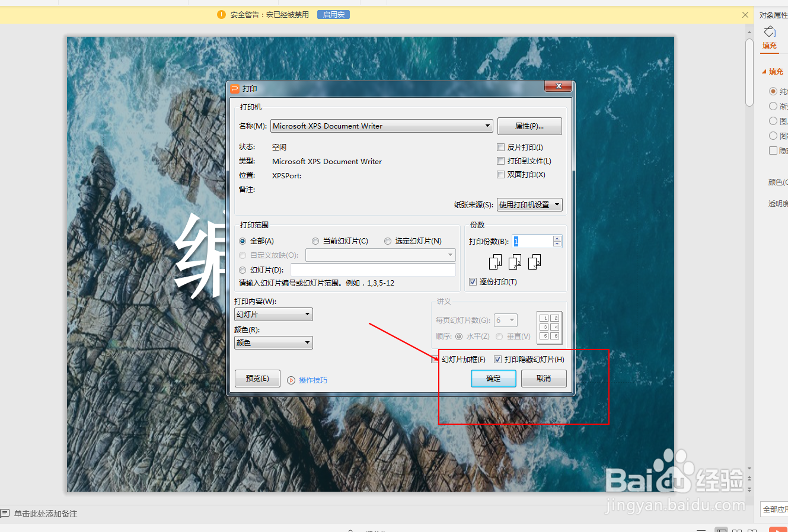Click the play icon beside 操作技巧
This screenshot has width=788, height=532.
(291, 380)
